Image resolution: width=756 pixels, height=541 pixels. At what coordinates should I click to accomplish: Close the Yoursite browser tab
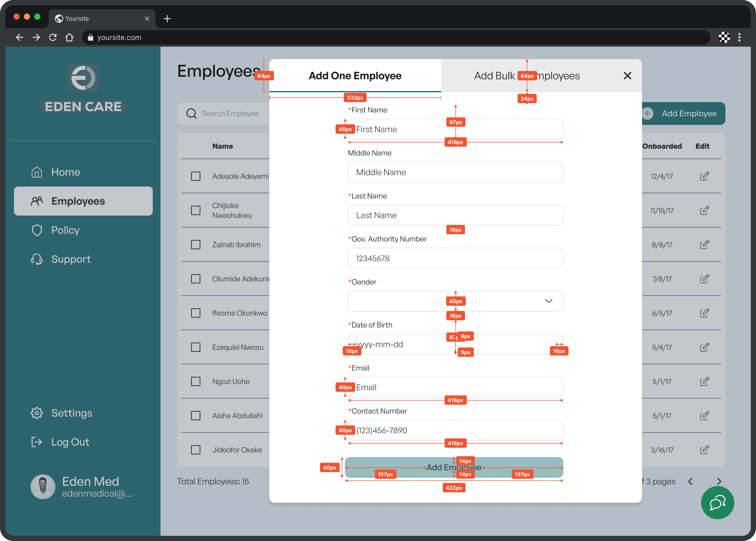point(147,19)
